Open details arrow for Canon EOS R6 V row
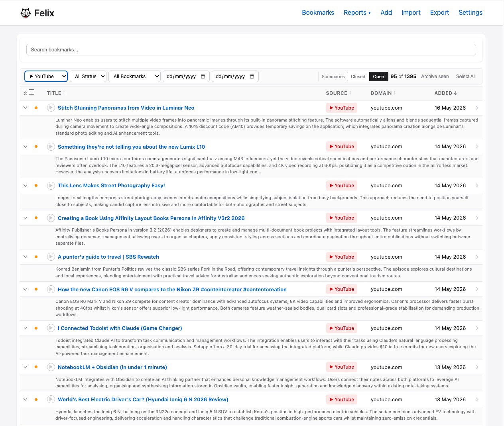Viewport: 504px width, 426px height. 477,289
